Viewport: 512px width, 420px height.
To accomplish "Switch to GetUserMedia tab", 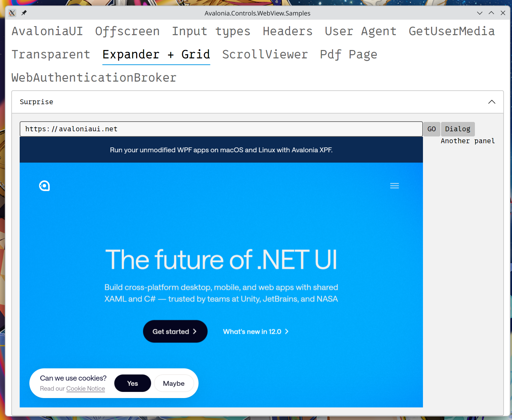I will tap(451, 31).
